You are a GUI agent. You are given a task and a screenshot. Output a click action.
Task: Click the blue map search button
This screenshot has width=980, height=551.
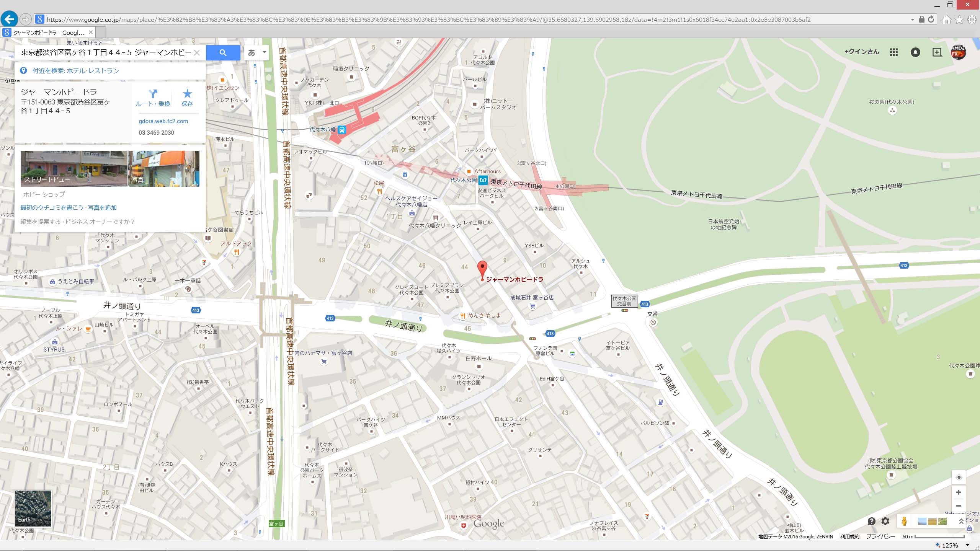point(223,53)
